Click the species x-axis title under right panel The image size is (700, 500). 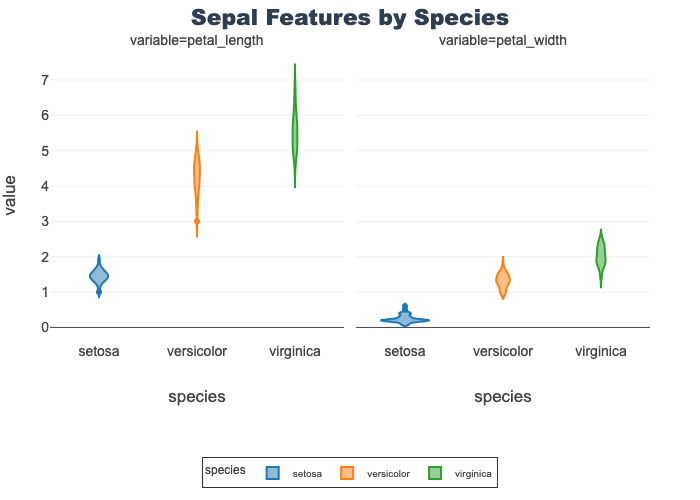pos(503,396)
